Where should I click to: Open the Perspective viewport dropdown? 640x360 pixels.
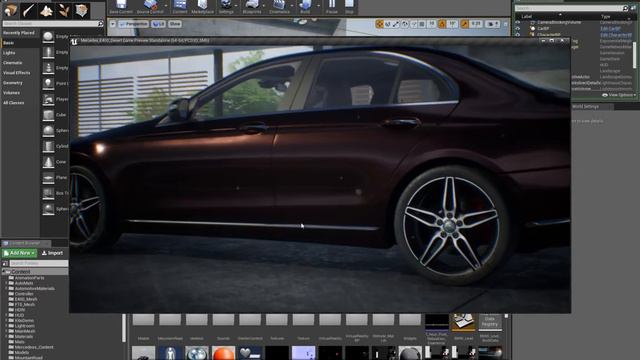pyautogui.click(x=133, y=24)
